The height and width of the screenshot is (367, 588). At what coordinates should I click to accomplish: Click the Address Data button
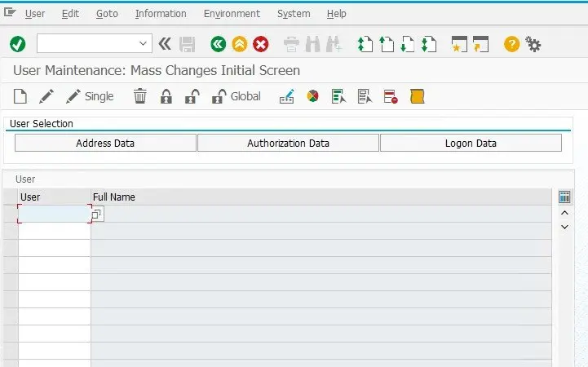(105, 143)
